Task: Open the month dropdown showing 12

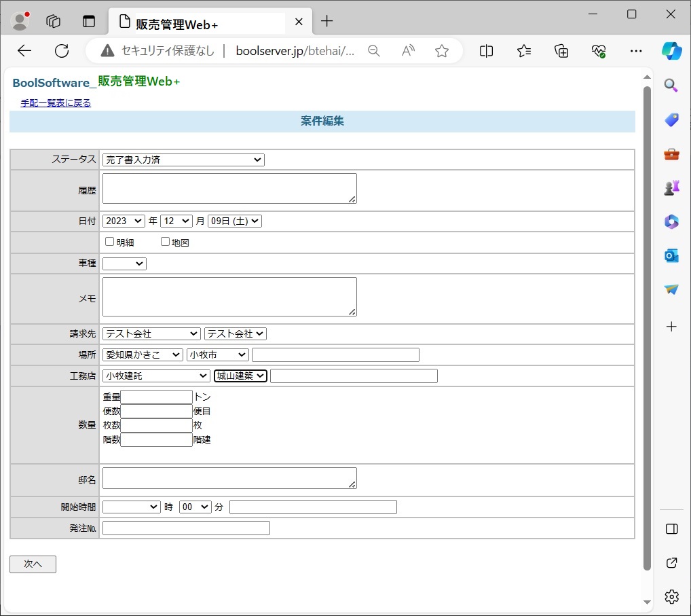Action: pyautogui.click(x=176, y=221)
